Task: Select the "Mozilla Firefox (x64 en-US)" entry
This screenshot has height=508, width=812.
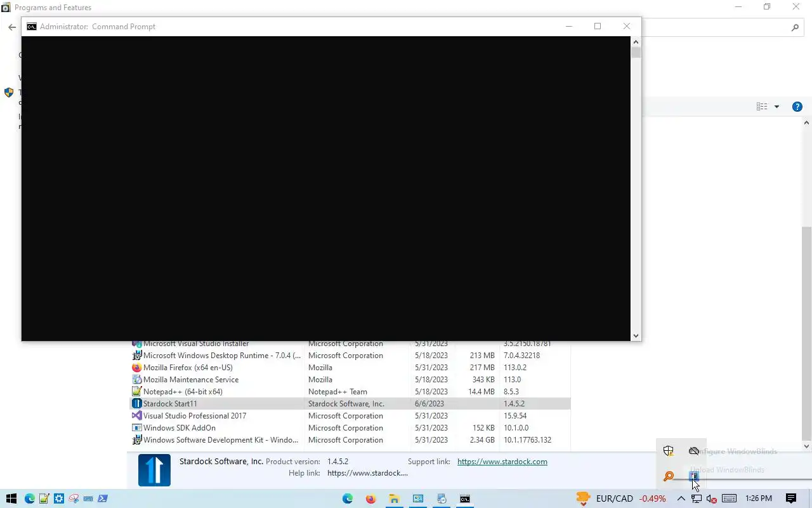Action: (x=188, y=368)
